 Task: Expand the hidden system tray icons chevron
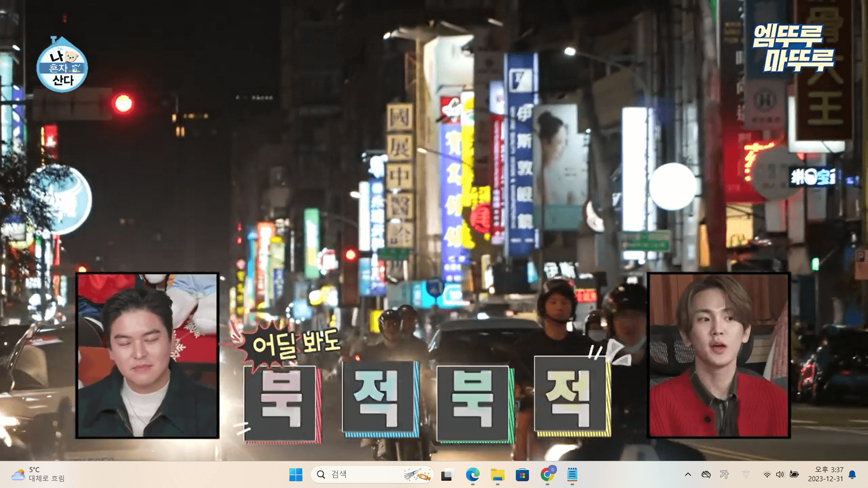tap(688, 474)
